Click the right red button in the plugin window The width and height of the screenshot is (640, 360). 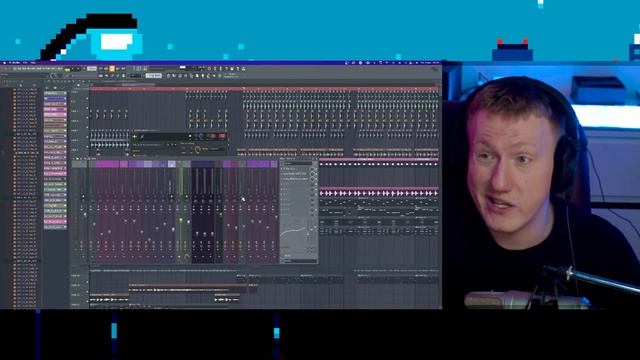point(222,136)
